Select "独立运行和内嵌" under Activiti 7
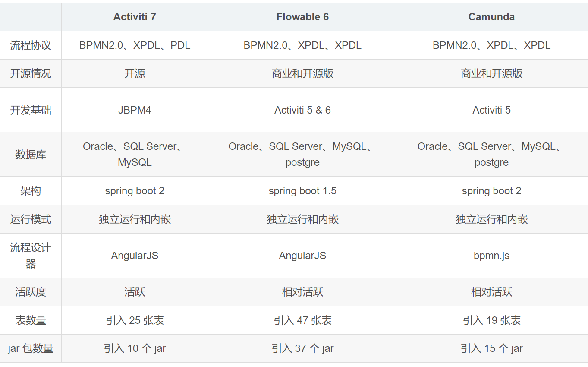588x367 pixels. pos(135,219)
